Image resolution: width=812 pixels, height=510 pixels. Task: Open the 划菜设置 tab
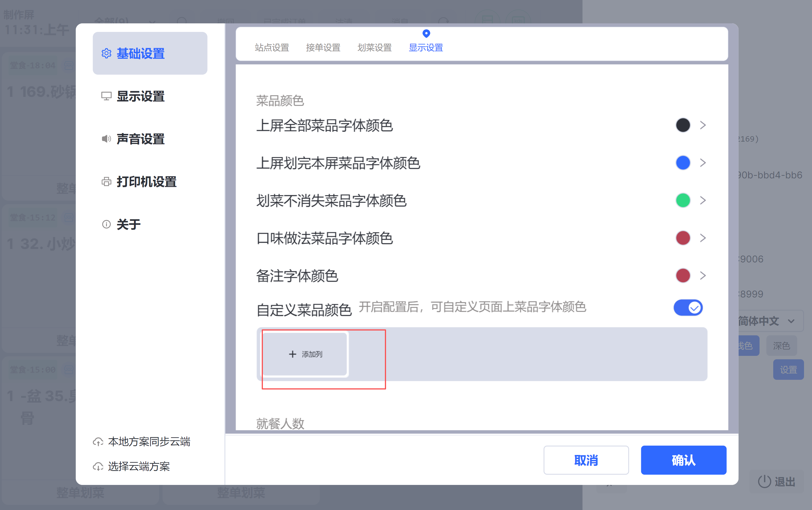(x=374, y=48)
